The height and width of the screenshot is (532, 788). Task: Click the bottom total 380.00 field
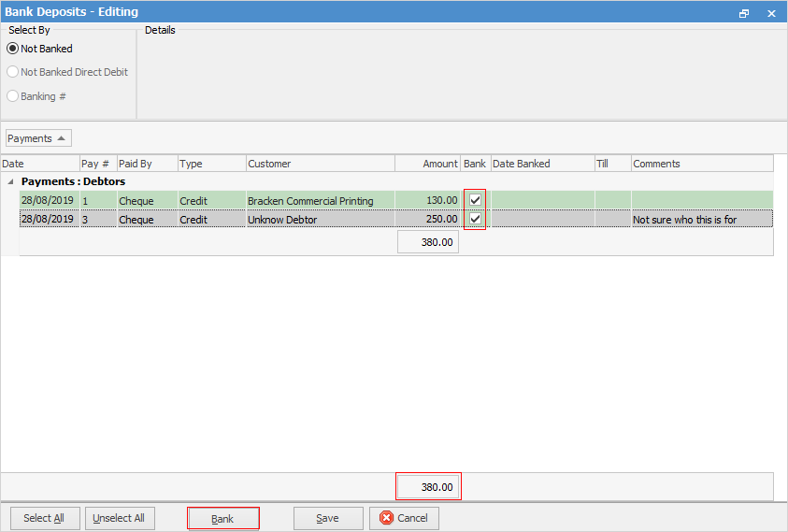428,487
